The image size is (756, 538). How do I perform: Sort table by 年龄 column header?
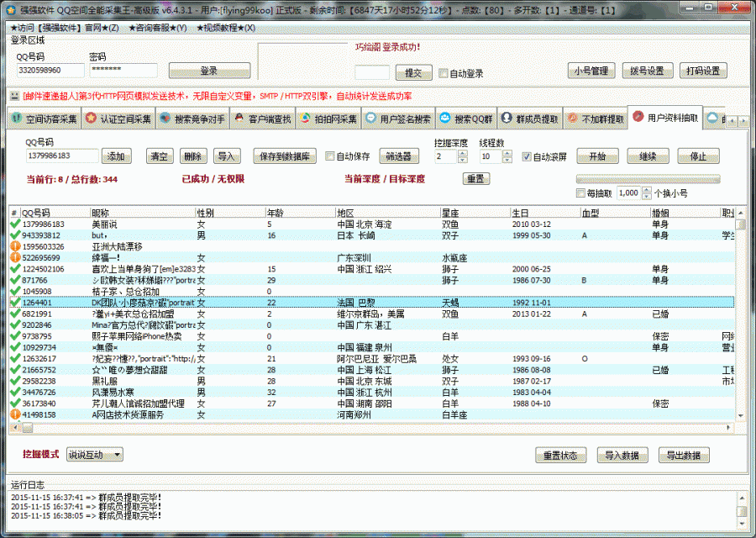(x=300, y=213)
